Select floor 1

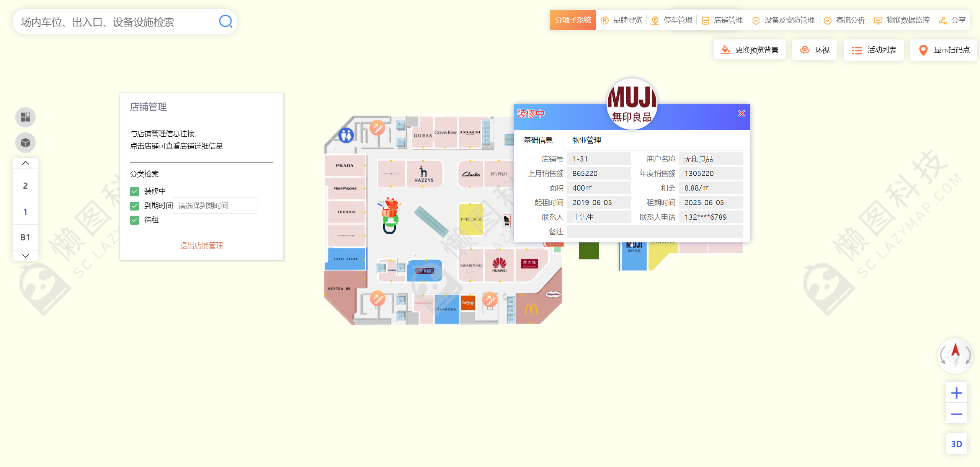pos(25,212)
